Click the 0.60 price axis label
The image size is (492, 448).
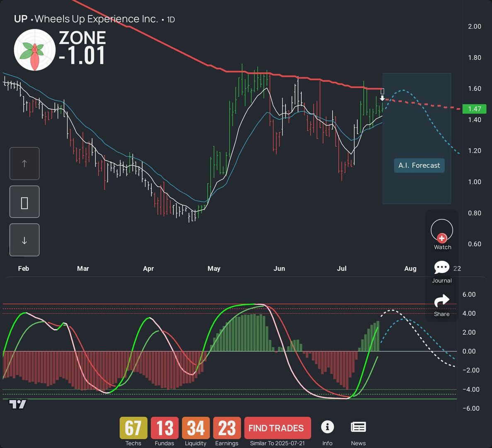pos(475,244)
